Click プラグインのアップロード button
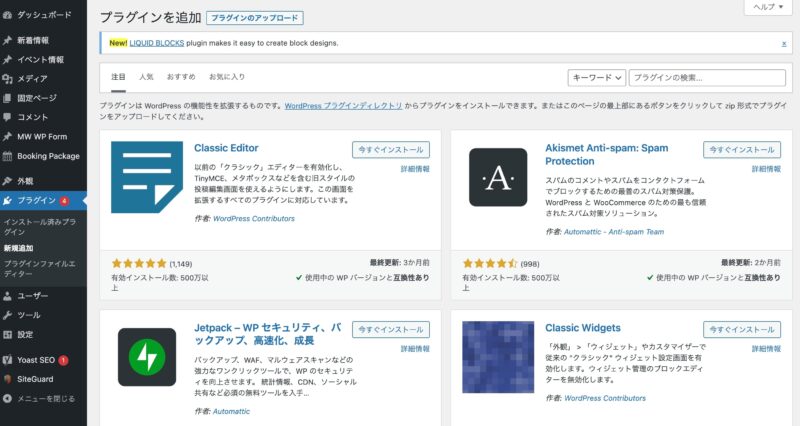 255,18
